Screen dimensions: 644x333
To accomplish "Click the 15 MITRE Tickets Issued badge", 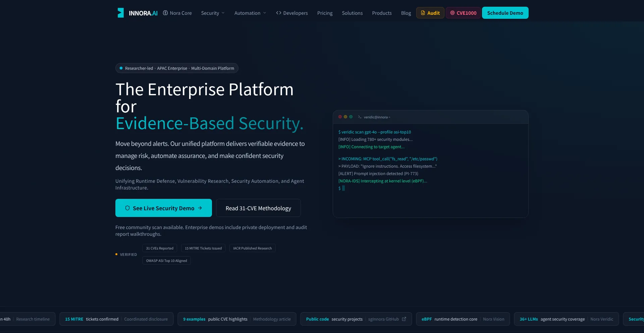I will pos(203,248).
